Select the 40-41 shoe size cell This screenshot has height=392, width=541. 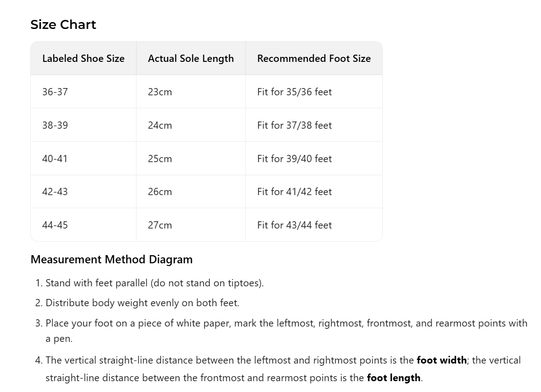[55, 159]
